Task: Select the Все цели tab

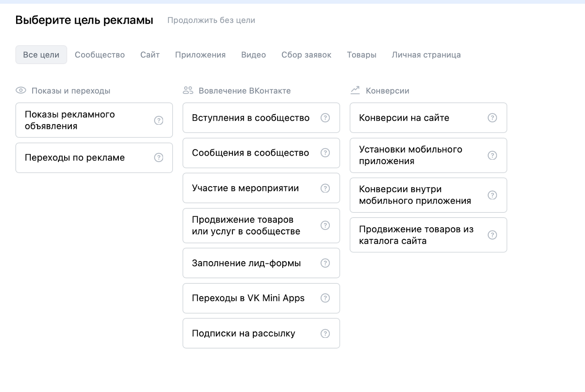Action: click(x=41, y=55)
